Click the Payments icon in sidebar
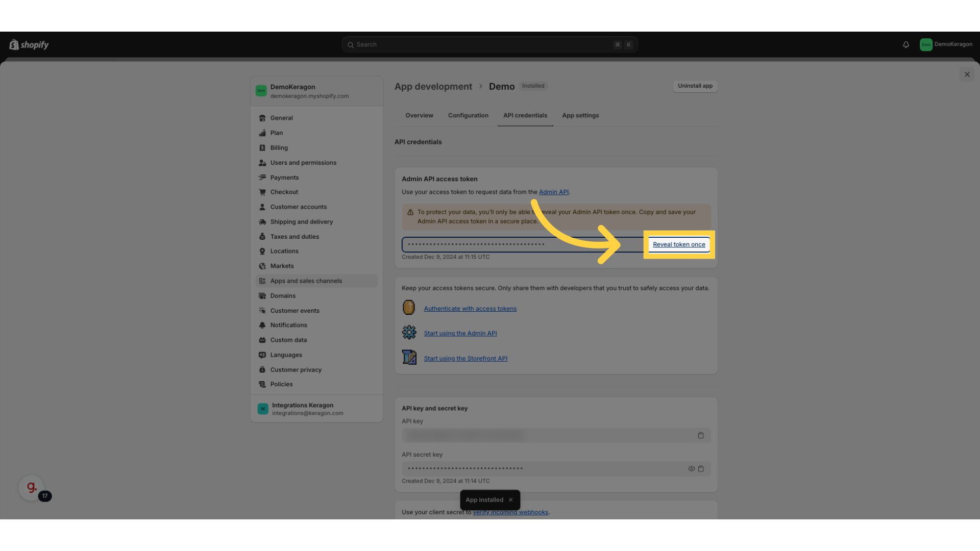Viewport: 980px width, 551px height. click(x=262, y=178)
